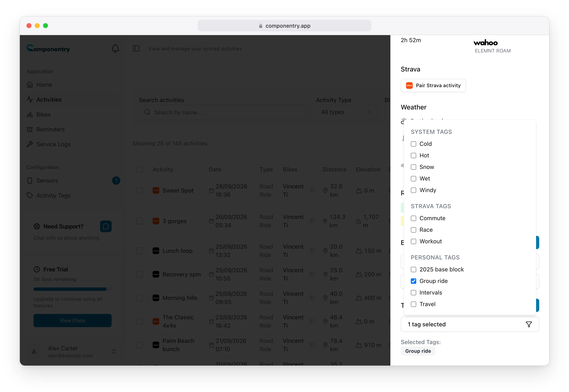Click the Wahoo icon for Palm Beach bunch
Image resolution: width=569 pixels, height=392 pixels.
click(156, 345)
